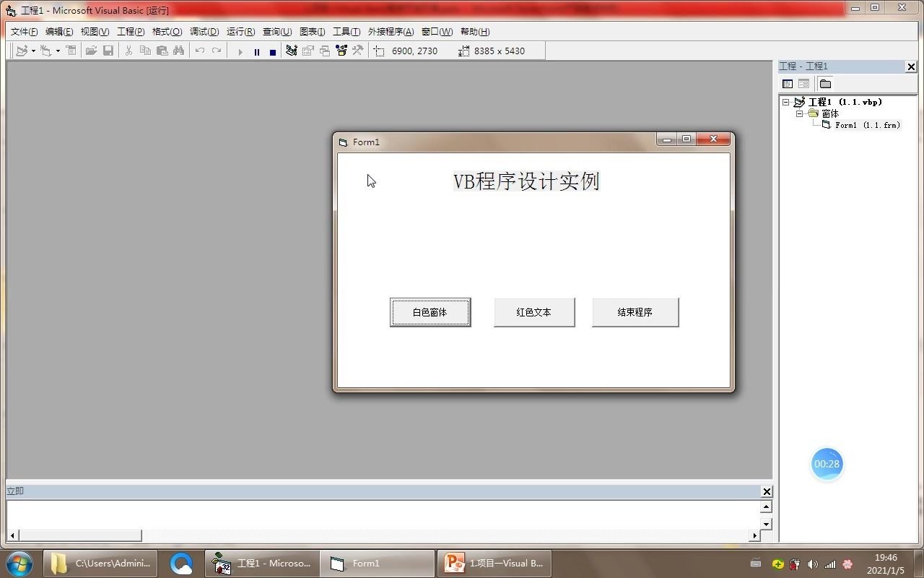Open the 工程(P) menu

pyautogui.click(x=130, y=31)
